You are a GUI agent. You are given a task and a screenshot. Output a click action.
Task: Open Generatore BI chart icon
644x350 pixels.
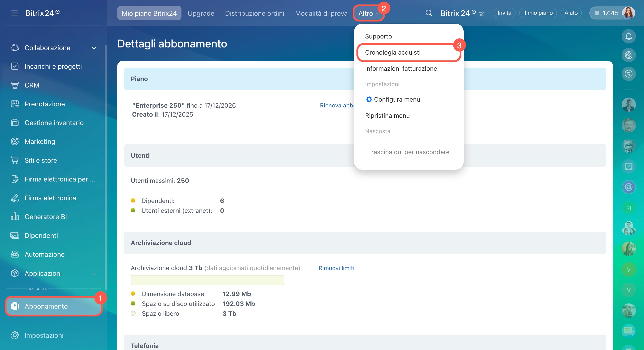tap(15, 216)
